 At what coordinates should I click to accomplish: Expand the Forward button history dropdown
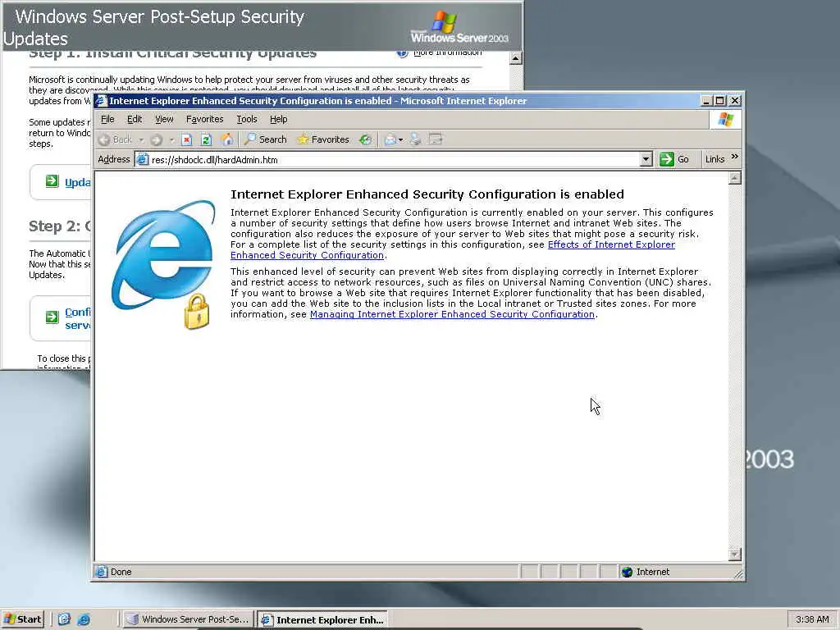click(171, 139)
